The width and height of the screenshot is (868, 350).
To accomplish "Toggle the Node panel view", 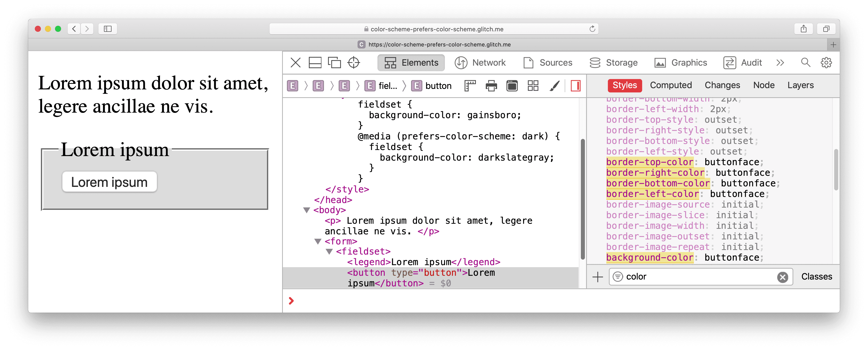I will click(763, 85).
